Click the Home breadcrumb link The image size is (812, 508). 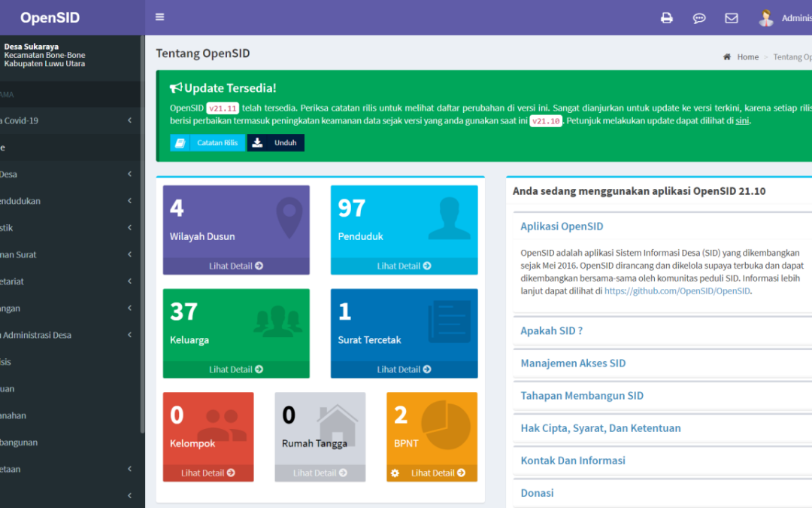[x=748, y=57]
